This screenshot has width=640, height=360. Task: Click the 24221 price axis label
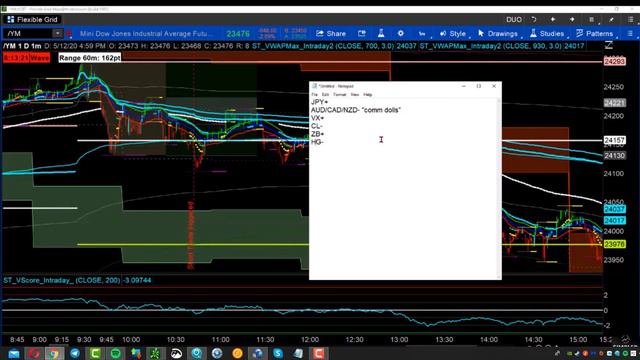[x=614, y=103]
